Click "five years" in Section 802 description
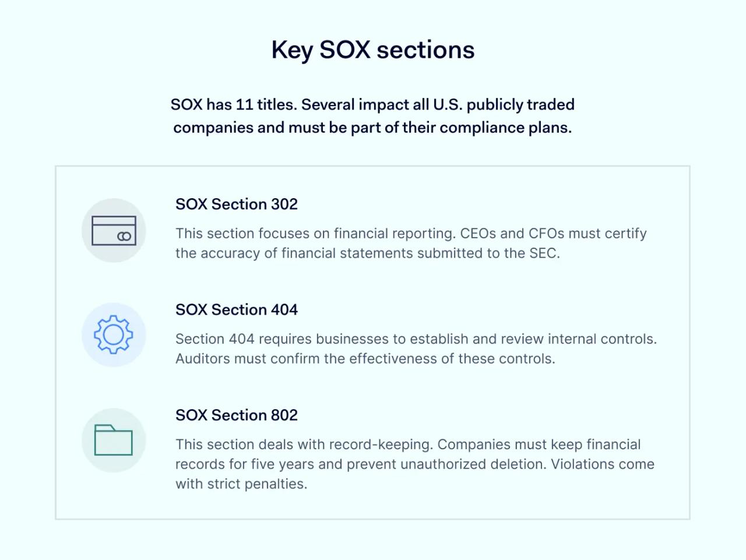 point(283,464)
